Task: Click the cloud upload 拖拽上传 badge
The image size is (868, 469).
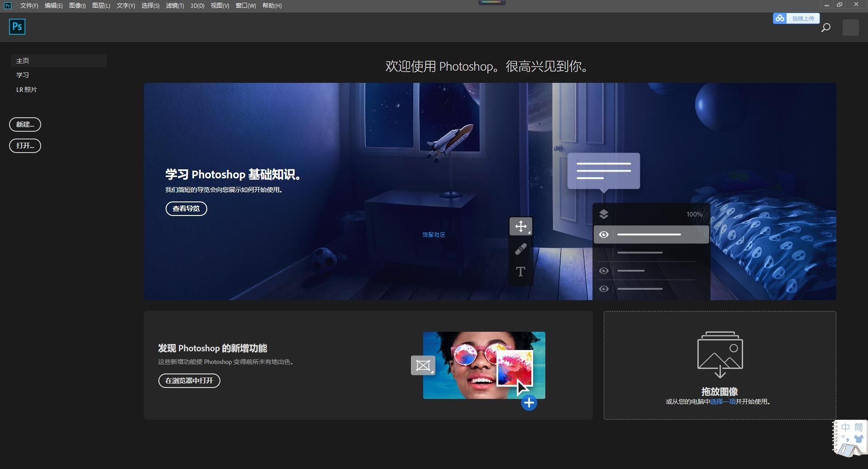Action: coord(796,18)
